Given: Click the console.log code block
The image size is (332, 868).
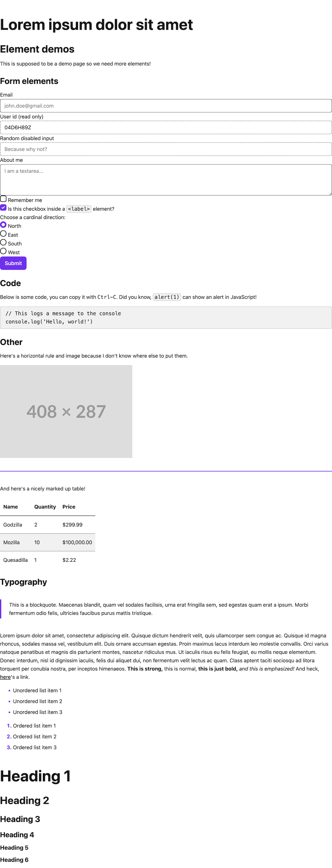Looking at the screenshot, I should coord(166,317).
